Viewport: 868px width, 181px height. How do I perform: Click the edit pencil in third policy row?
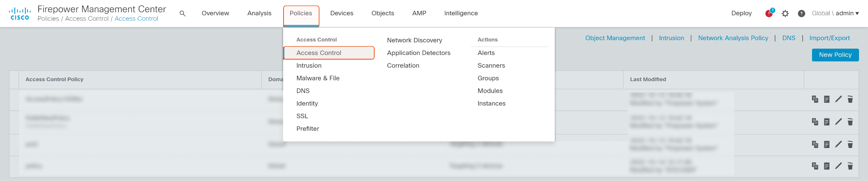(838, 144)
